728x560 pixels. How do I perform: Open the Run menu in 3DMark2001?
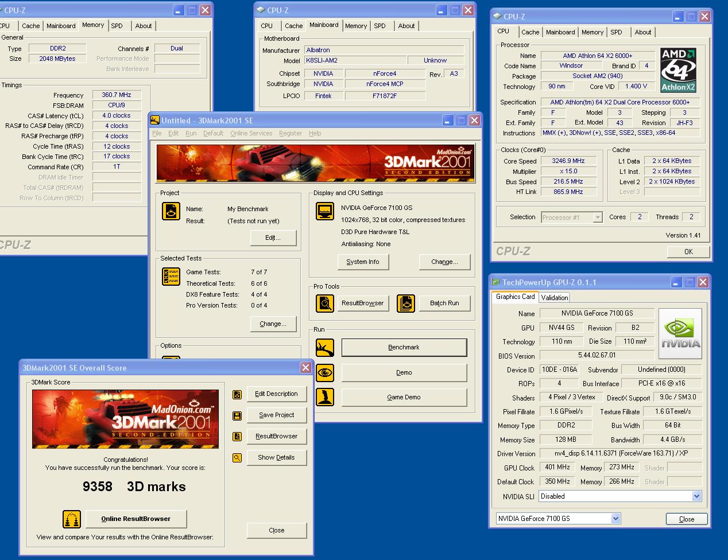pos(191,133)
